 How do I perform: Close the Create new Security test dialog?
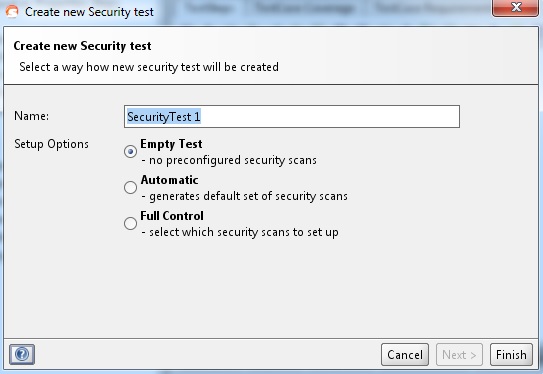pos(515,8)
